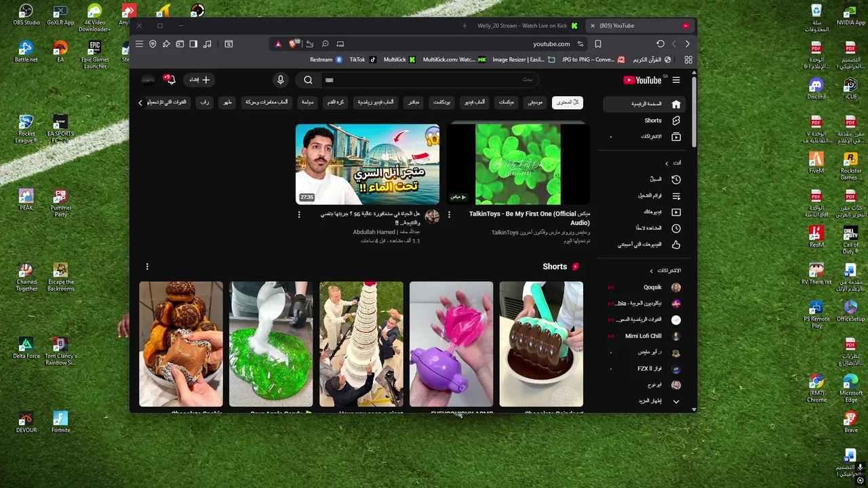Select the Music category chip
This screenshot has height=488, width=868.
[x=536, y=102]
